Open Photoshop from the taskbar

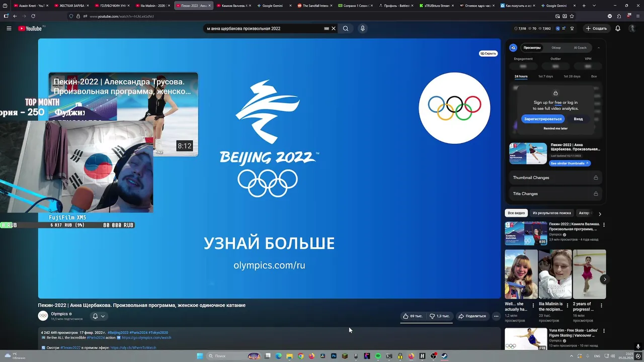click(x=334, y=356)
